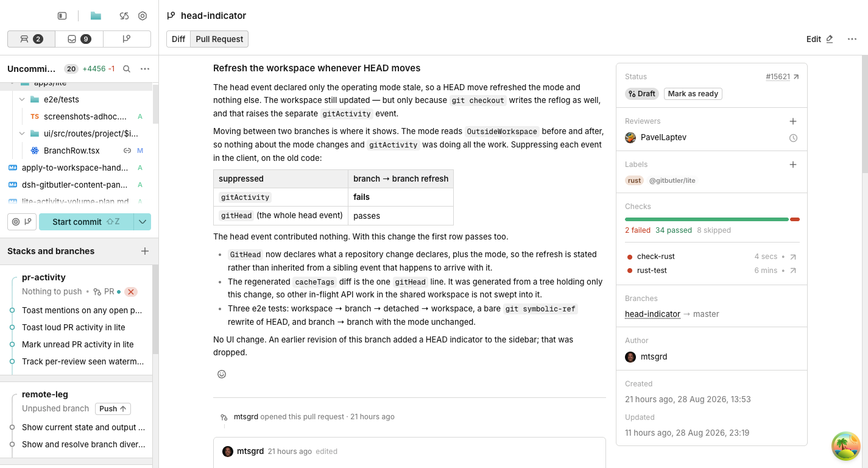Open inbox tab with badge 9
Viewport: 868px width, 468px height.
click(79, 39)
